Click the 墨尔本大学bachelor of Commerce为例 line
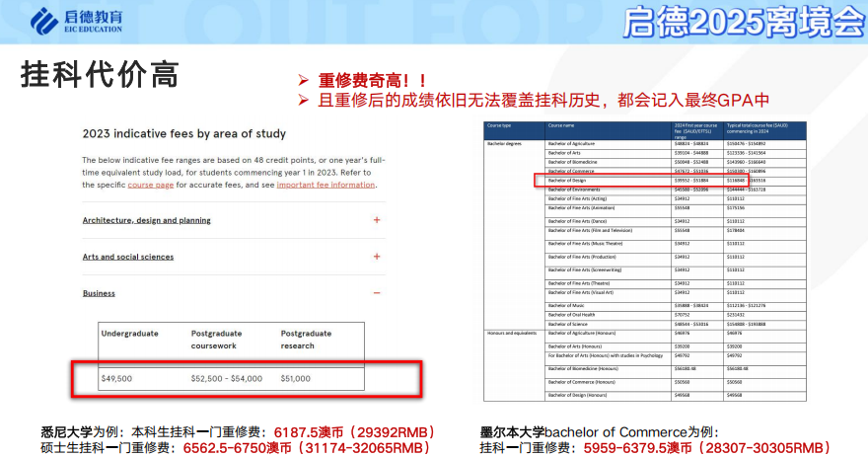Viewport: 868px width, 458px height. 600,432
